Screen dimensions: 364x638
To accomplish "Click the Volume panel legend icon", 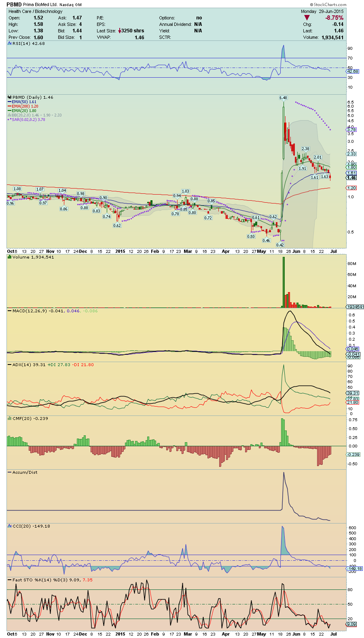I will (10, 257).
